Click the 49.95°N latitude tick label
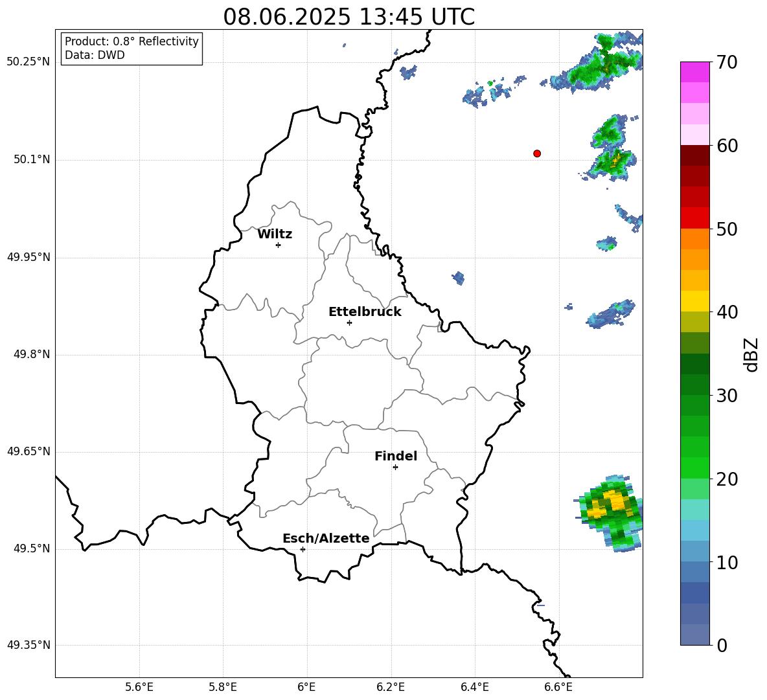Viewport: 767px width, 700px height. click(29, 257)
